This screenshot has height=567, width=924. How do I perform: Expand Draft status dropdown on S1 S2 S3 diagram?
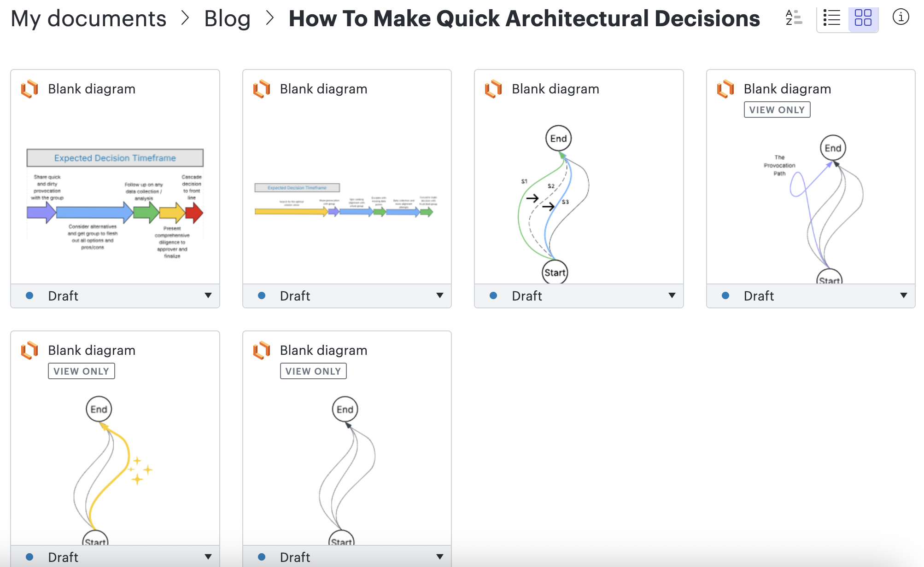pos(672,295)
